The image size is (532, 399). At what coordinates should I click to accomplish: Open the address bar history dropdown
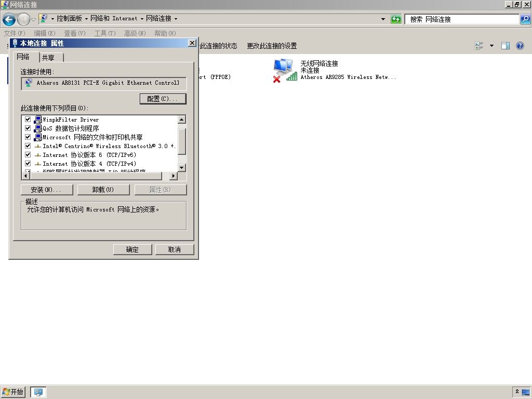[383, 19]
